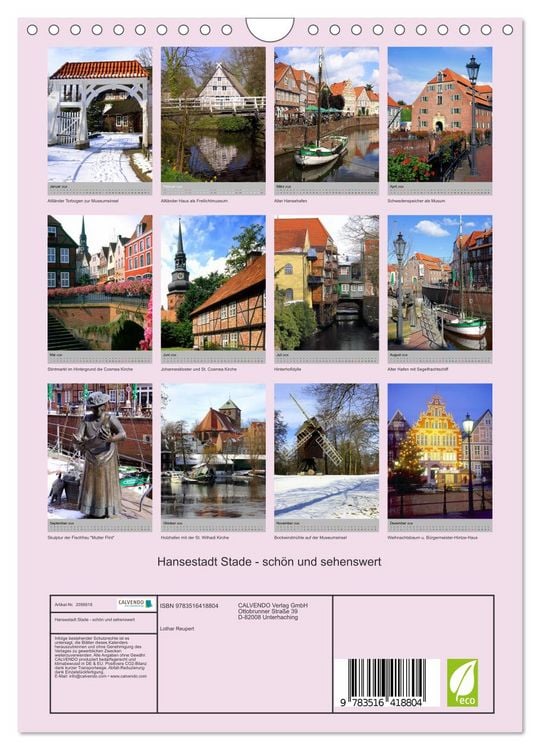This screenshot has height=750, width=540.
Task: Open the Alter Hansehafen photo
Action: (326, 114)
